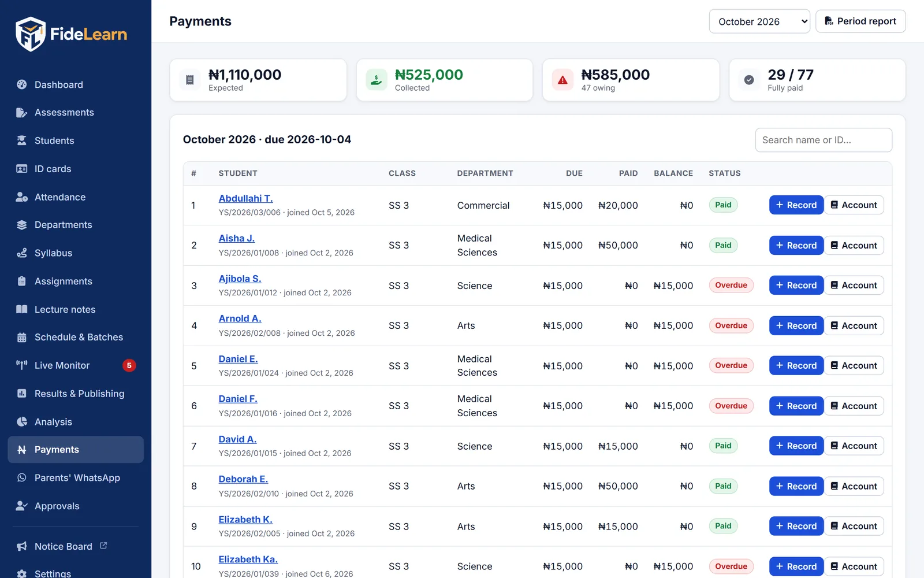The width and height of the screenshot is (924, 578).
Task: Open student link Deborah E.
Action: [243, 479]
